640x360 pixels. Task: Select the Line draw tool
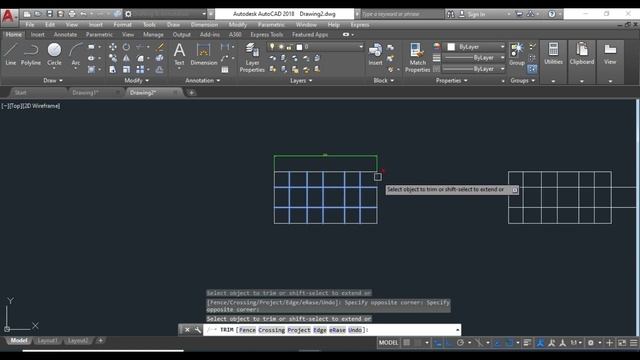11,54
